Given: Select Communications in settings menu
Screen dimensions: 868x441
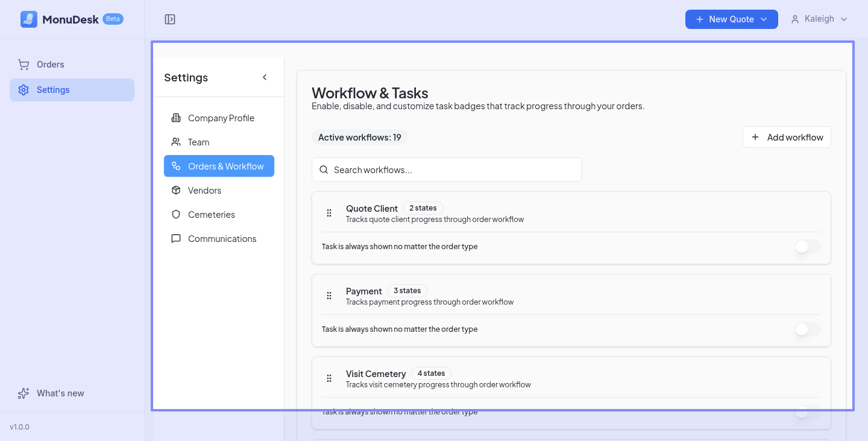Looking at the screenshot, I should [x=222, y=239].
